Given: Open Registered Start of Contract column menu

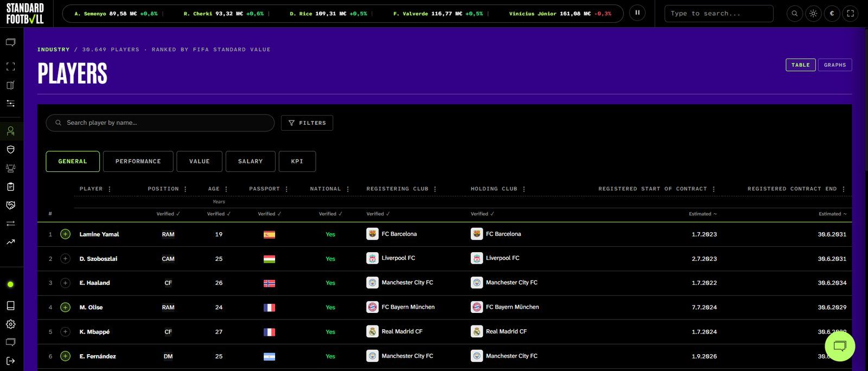Looking at the screenshot, I should (713, 189).
